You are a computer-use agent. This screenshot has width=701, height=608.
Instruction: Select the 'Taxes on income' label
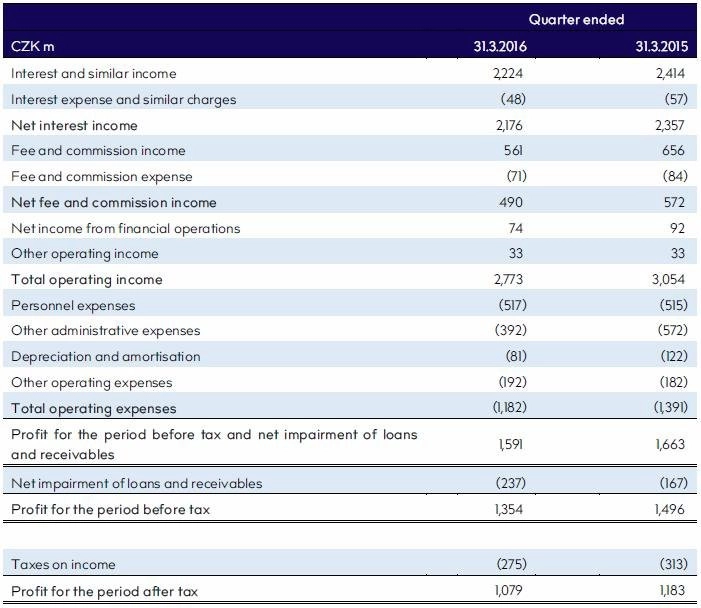coord(63,565)
